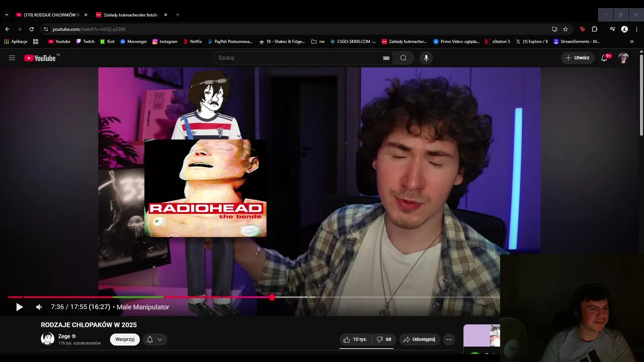Open subscription notification settings dropdown
The height and width of the screenshot is (362, 644).
[x=154, y=339]
